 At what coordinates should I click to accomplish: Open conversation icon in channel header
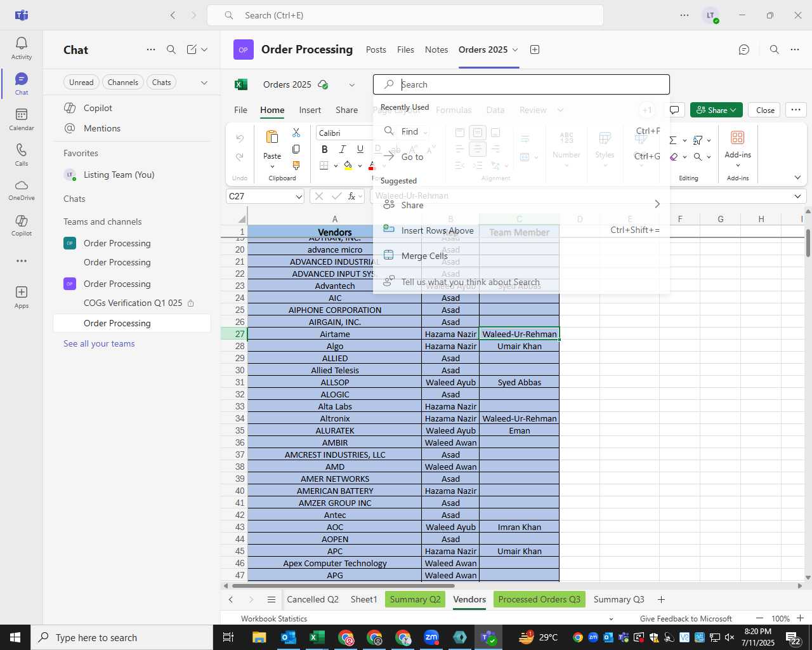(x=744, y=50)
